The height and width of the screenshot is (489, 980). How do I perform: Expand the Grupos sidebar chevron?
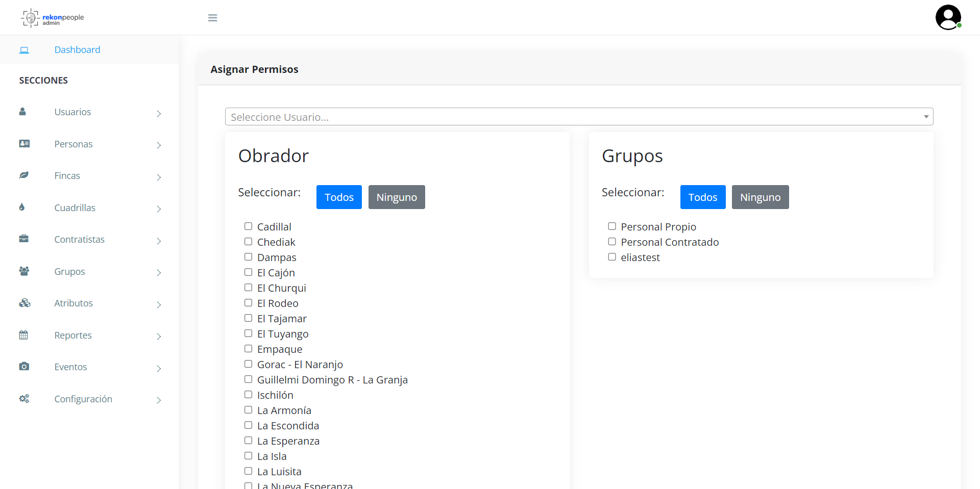(159, 273)
